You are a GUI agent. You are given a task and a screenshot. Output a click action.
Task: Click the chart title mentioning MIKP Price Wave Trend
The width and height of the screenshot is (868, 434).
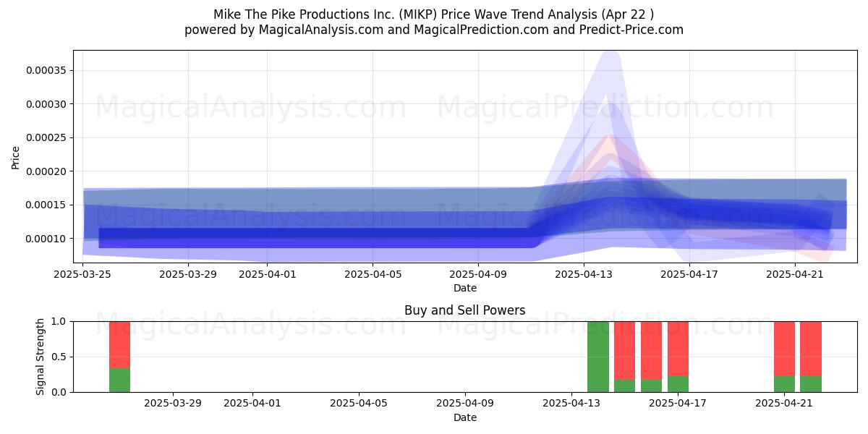434,14
